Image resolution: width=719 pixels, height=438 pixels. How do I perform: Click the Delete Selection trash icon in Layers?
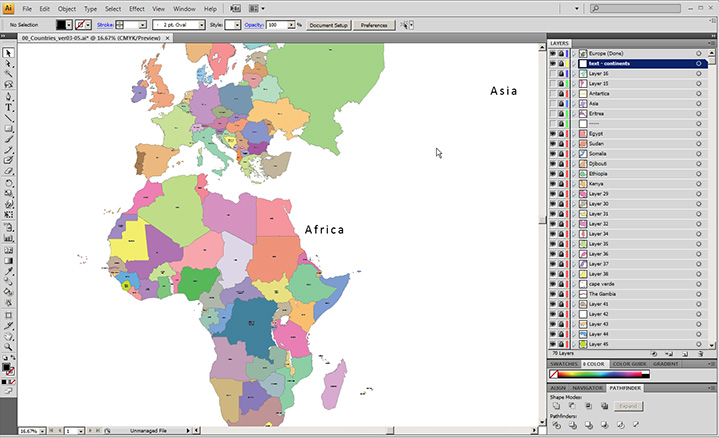[699, 353]
